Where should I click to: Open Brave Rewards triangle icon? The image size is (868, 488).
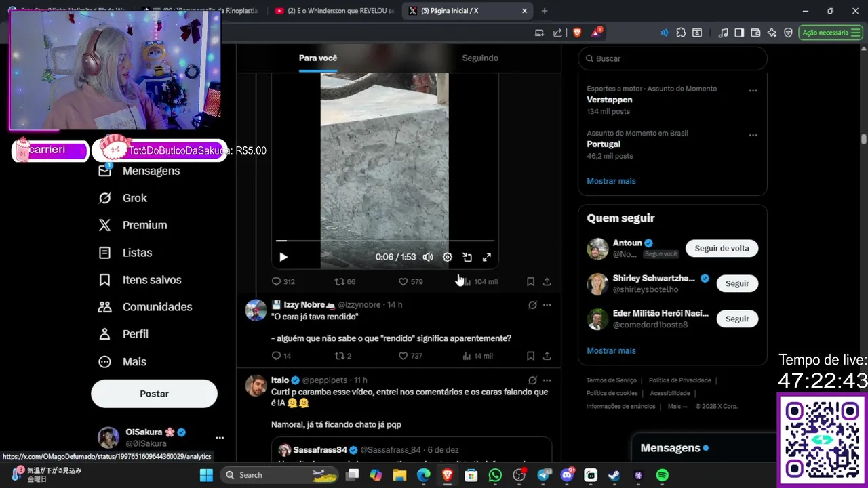click(596, 33)
